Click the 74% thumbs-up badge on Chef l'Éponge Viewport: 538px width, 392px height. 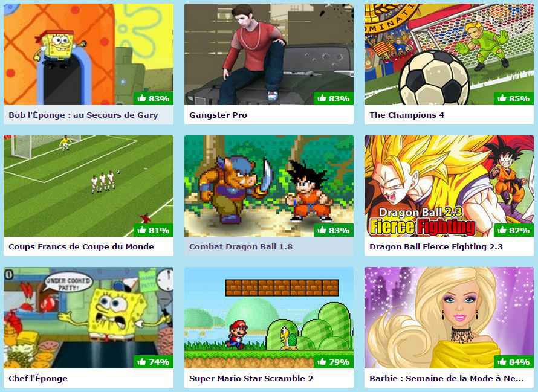tap(154, 362)
